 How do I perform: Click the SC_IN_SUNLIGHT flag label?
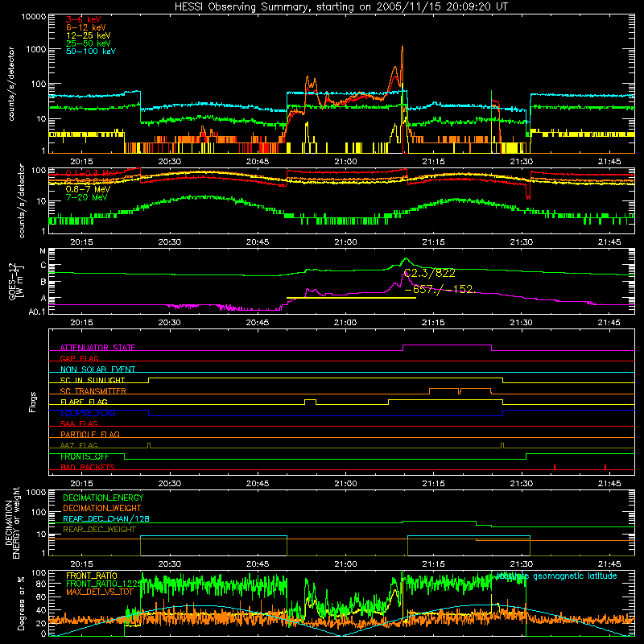point(93,380)
